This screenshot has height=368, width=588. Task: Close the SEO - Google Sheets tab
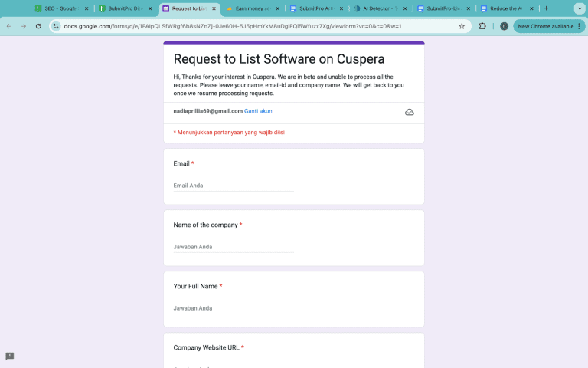coord(87,8)
